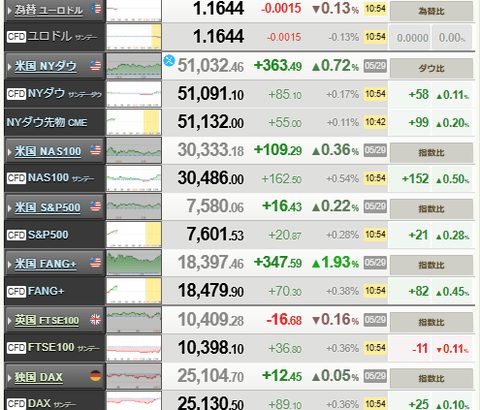
Task: Click the change value +363.49
Action: (278, 65)
